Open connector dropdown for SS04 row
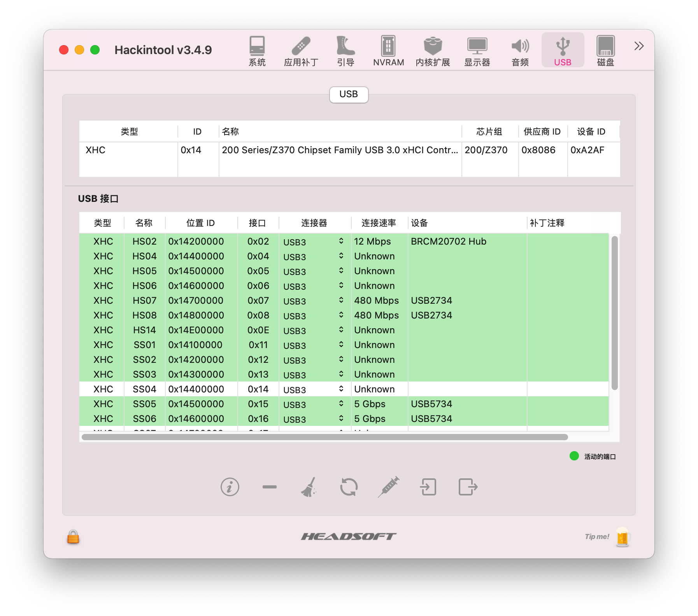698x616 pixels. click(x=314, y=389)
